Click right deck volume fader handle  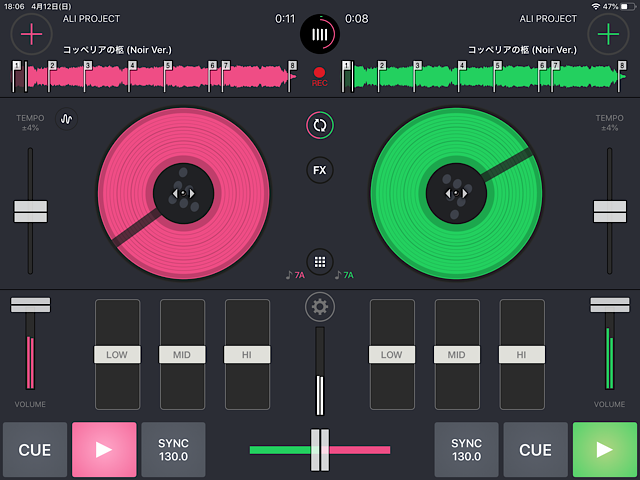point(610,305)
